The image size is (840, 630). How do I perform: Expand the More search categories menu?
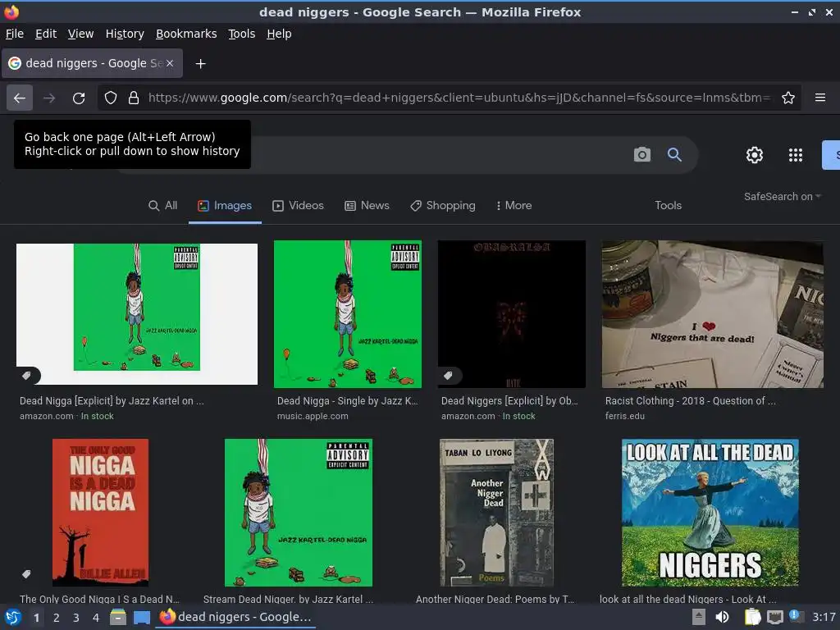point(514,206)
